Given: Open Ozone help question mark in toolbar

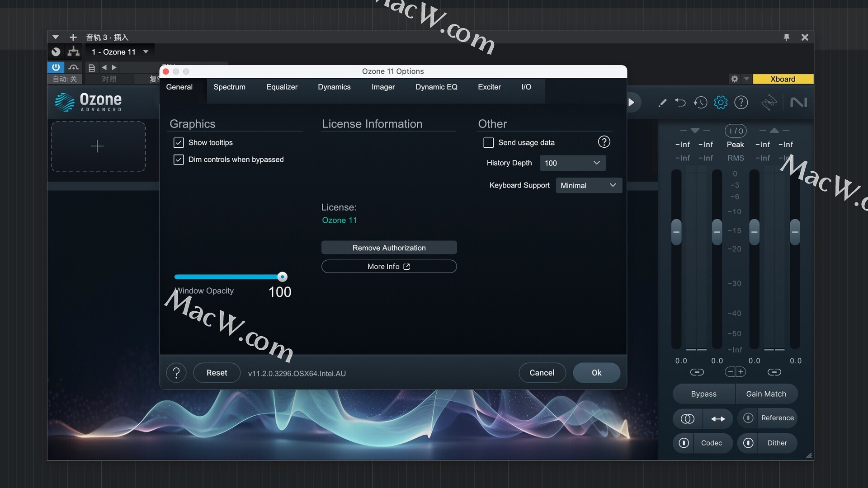Looking at the screenshot, I should (741, 103).
